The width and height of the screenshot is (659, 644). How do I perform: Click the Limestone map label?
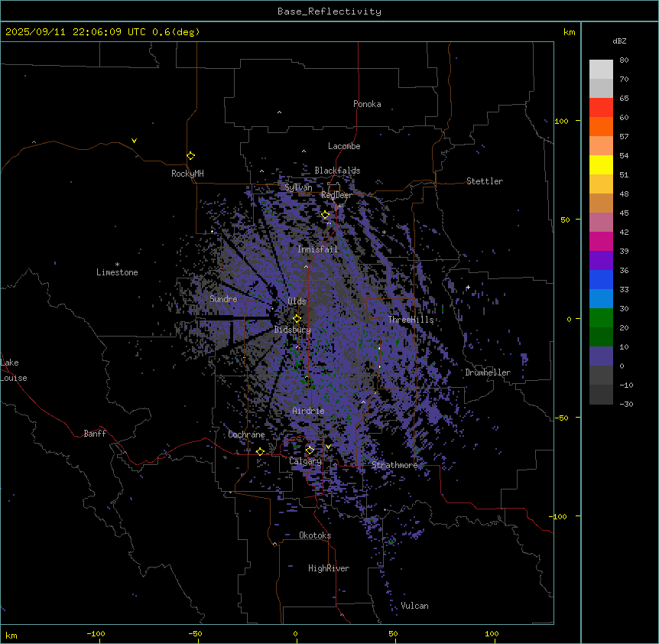pyautogui.click(x=117, y=272)
